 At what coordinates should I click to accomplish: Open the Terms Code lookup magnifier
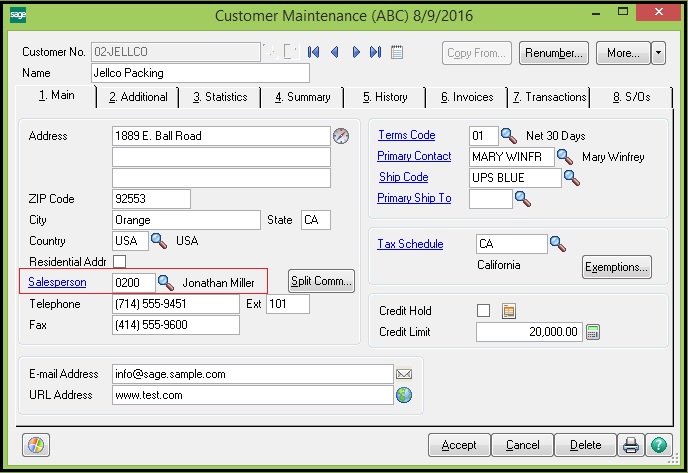508,136
